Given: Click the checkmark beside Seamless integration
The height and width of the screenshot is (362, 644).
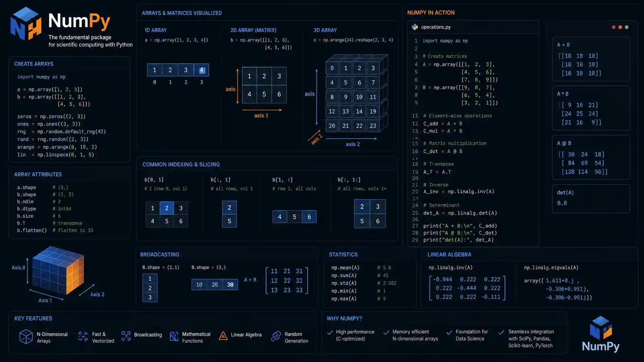Looking at the screenshot, I should (x=501, y=332).
